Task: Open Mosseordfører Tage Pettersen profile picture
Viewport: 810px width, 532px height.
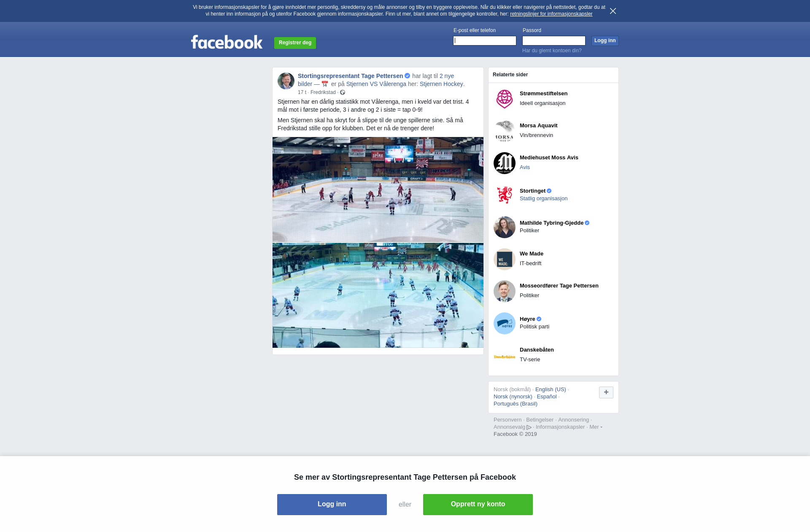Action: 505,291
